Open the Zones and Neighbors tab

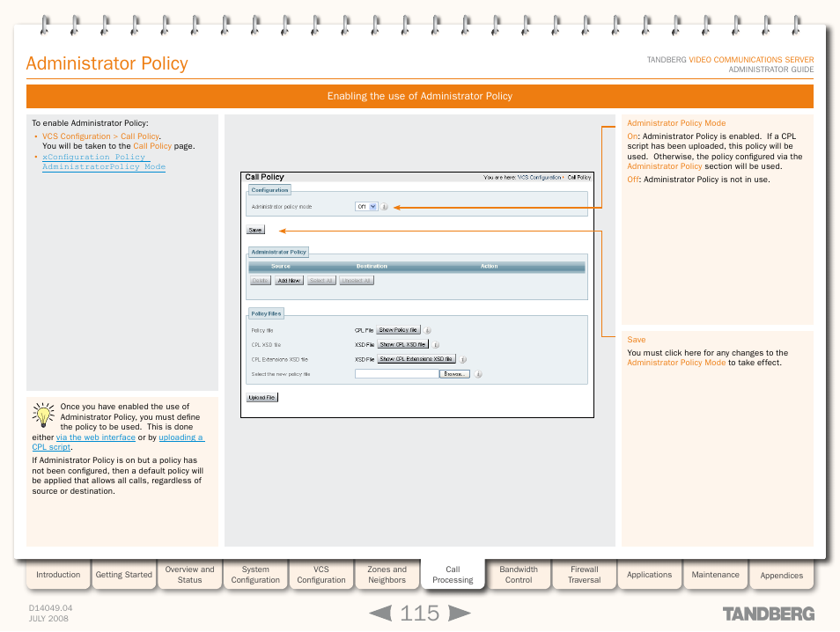tap(387, 575)
